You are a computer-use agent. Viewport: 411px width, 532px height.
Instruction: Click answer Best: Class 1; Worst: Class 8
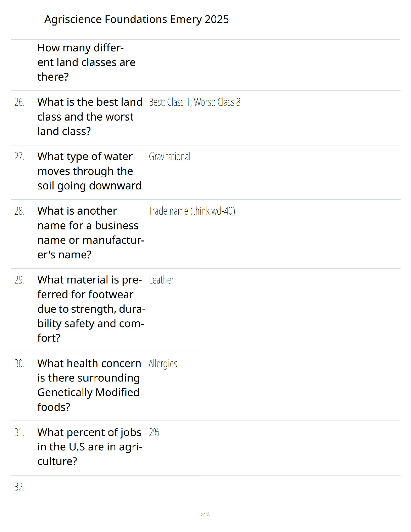coord(195,102)
